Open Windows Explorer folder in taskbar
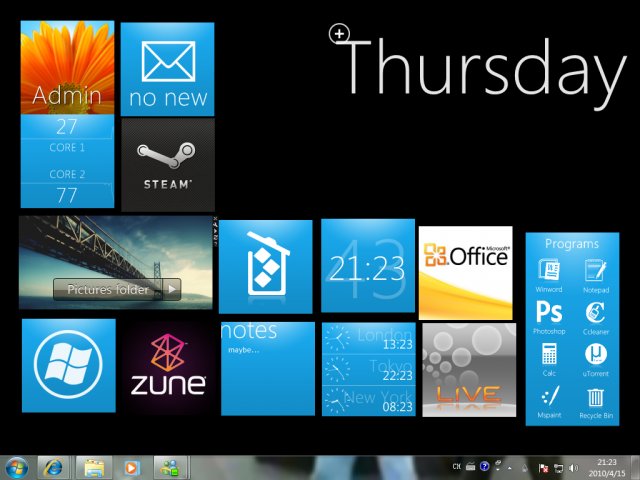640x480 pixels. point(94,468)
